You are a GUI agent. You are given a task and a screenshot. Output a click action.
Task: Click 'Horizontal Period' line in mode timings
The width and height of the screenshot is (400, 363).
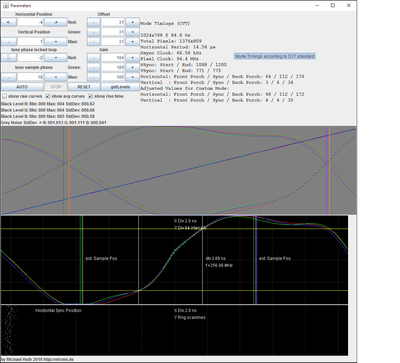click(x=178, y=47)
